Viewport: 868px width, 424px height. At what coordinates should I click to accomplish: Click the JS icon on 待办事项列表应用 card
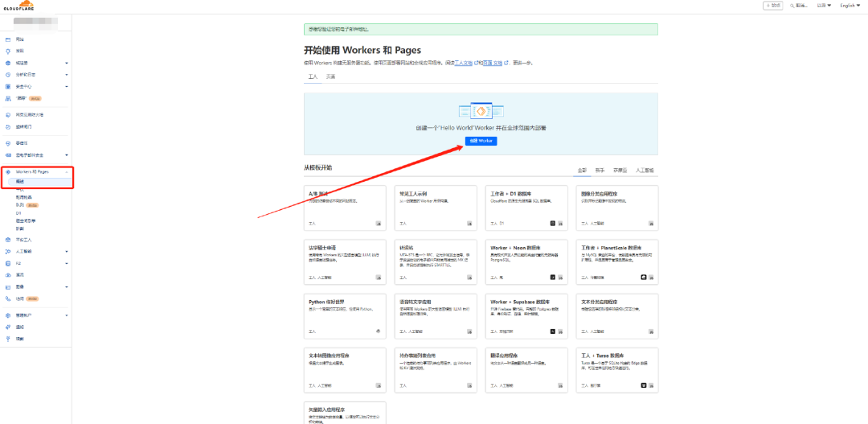469,385
